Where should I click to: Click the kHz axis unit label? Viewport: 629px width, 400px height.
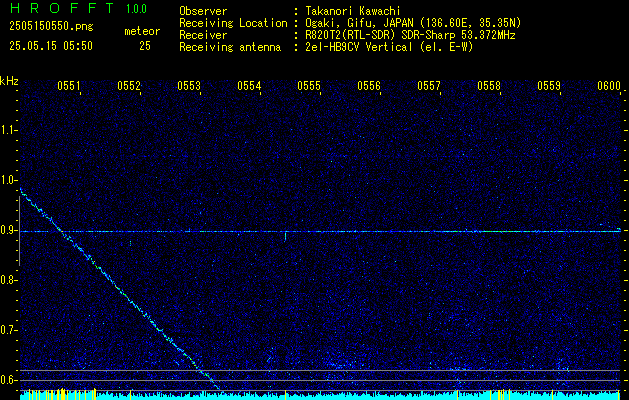coord(9,81)
